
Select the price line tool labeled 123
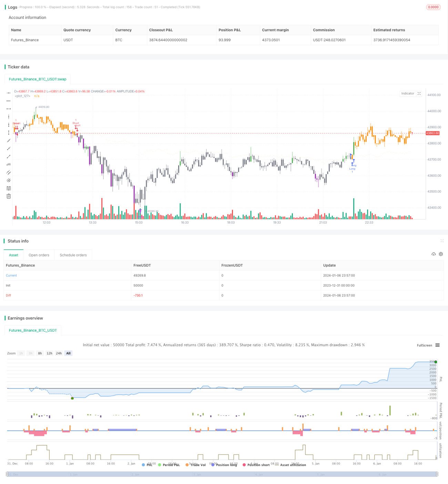coord(9,164)
